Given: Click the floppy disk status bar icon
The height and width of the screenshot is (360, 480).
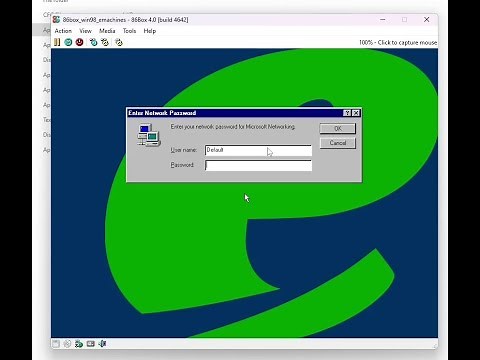Looking at the screenshot, I should point(56,344).
